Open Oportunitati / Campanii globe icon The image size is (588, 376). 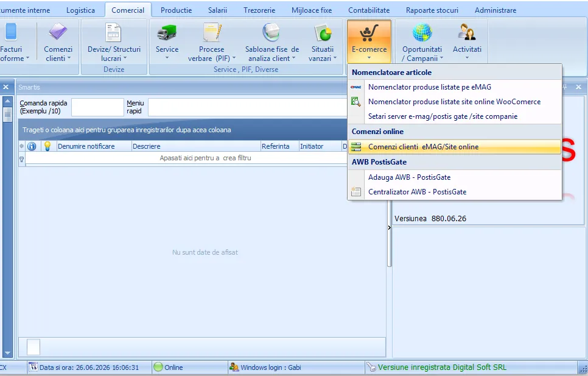coord(422,33)
